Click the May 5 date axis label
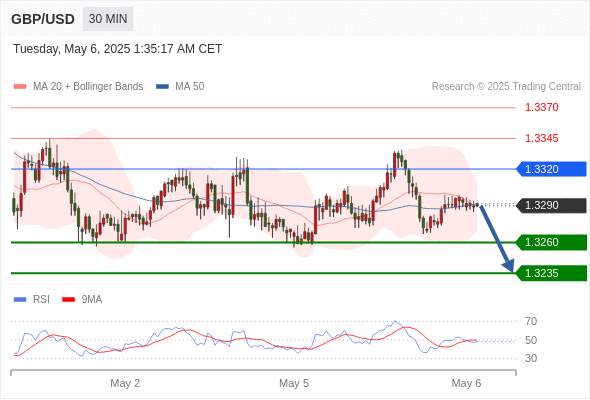This screenshot has height=400, width=590. point(294,383)
